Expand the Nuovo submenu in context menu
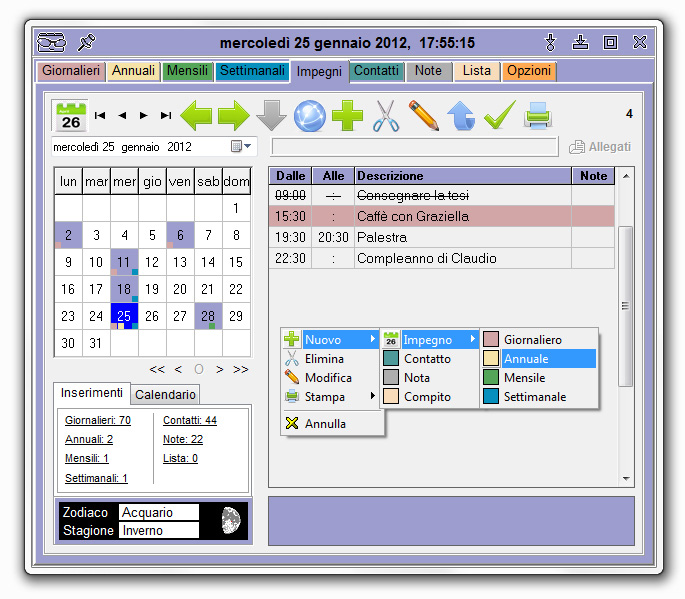685x599 pixels. point(331,339)
